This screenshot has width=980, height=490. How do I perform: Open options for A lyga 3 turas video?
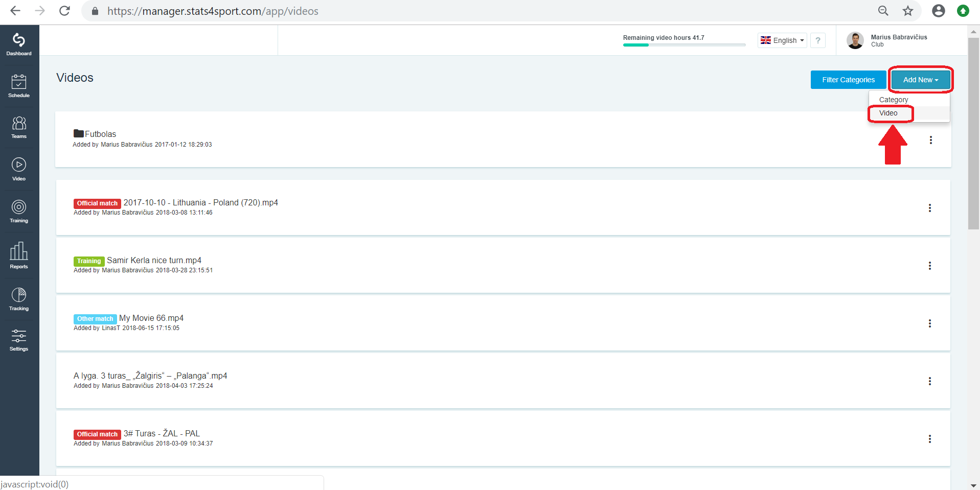click(x=930, y=381)
